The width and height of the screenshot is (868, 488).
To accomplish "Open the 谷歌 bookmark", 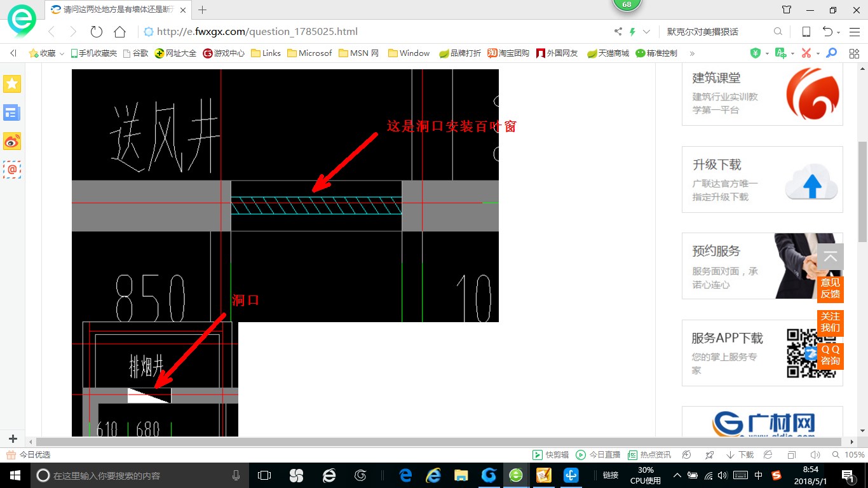I will [135, 53].
